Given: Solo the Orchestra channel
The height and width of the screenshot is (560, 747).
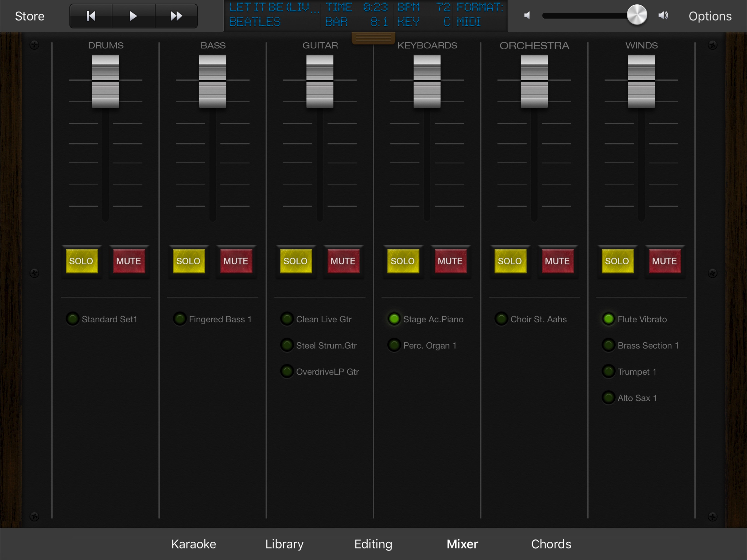Looking at the screenshot, I should [x=510, y=261].
